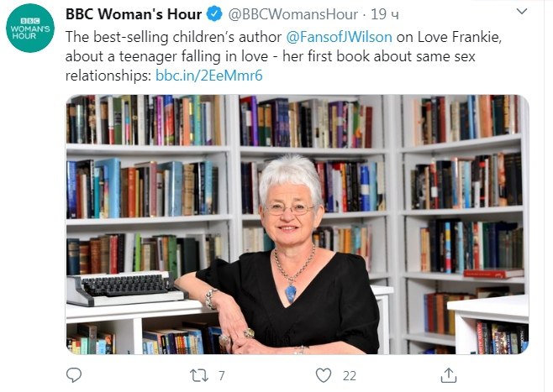Click the reply speech bubble icon

point(74,375)
